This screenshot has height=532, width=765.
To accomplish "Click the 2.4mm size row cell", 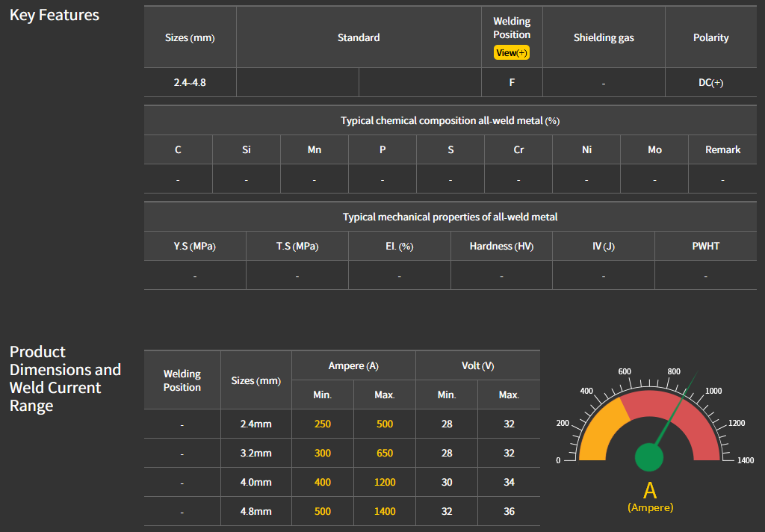I will pos(255,424).
